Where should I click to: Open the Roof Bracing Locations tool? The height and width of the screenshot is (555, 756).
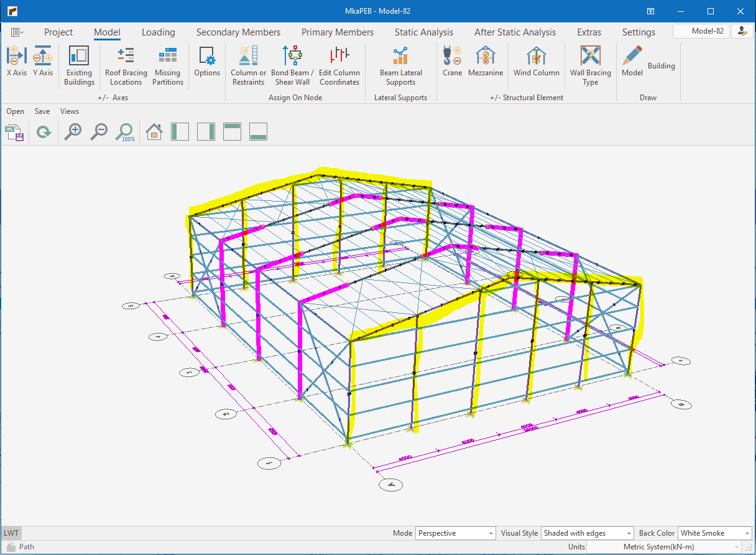pyautogui.click(x=126, y=65)
